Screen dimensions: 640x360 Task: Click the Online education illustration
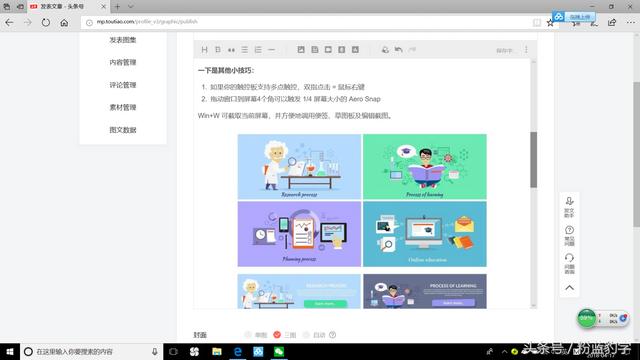pos(424,234)
